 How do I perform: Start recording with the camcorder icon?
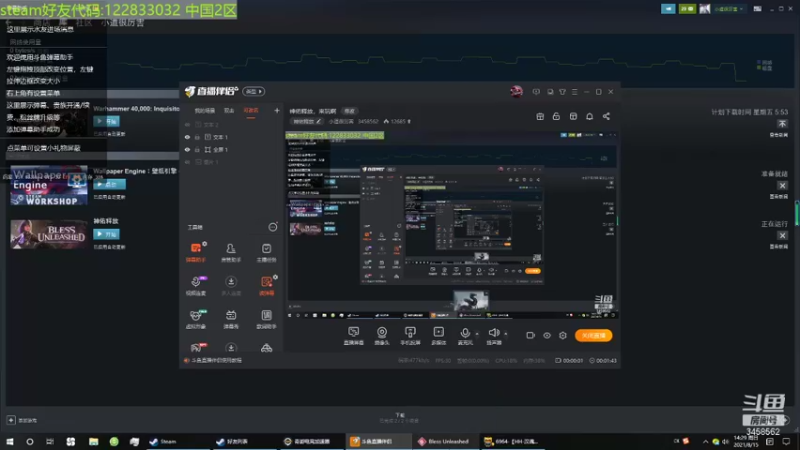tap(531, 335)
